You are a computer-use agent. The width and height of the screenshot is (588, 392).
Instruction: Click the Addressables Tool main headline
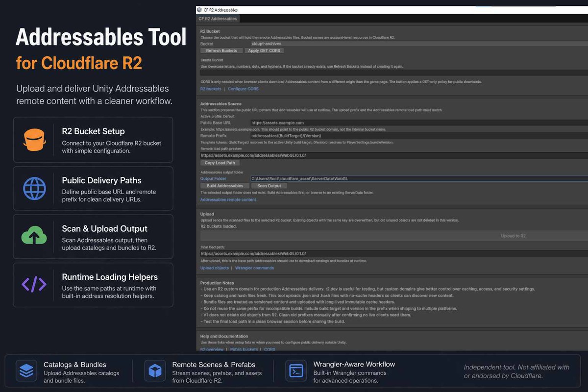pyautogui.click(x=101, y=37)
